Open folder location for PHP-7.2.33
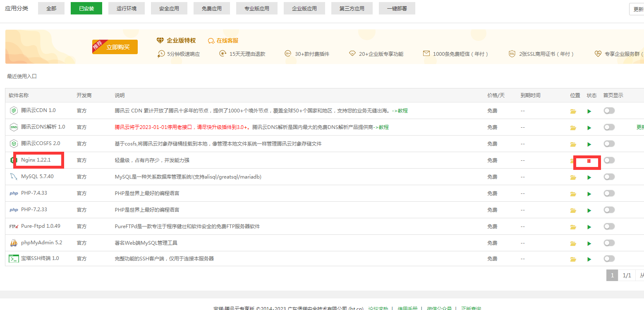 (573, 210)
